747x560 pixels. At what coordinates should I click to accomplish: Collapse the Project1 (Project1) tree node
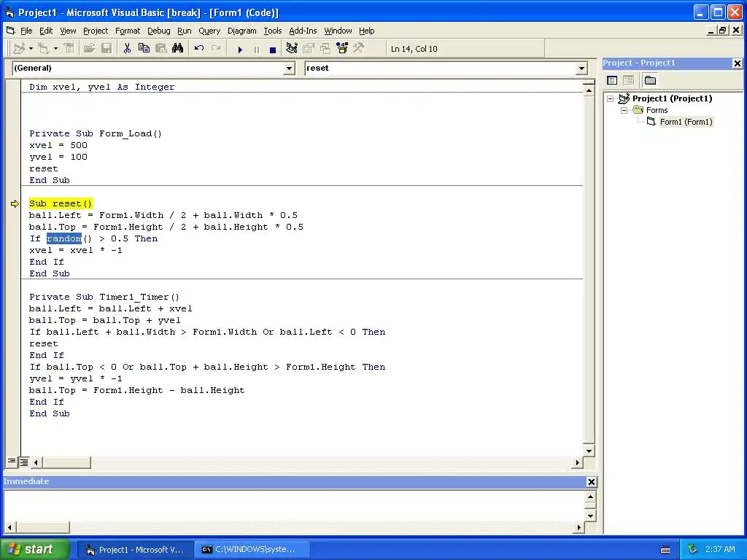pyautogui.click(x=611, y=98)
